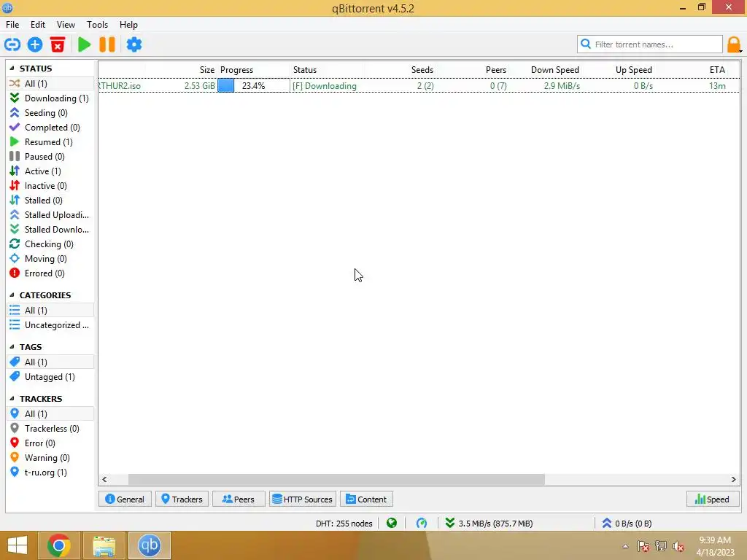Select the Stalled (0) status filter

coord(50,201)
